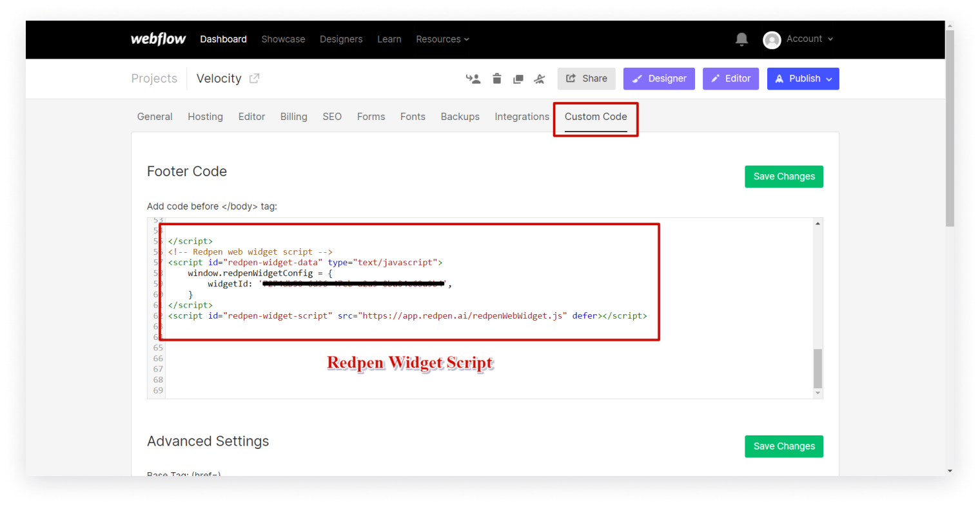Click the Share button
Image resolution: width=980 pixels, height=507 pixels.
tap(586, 79)
